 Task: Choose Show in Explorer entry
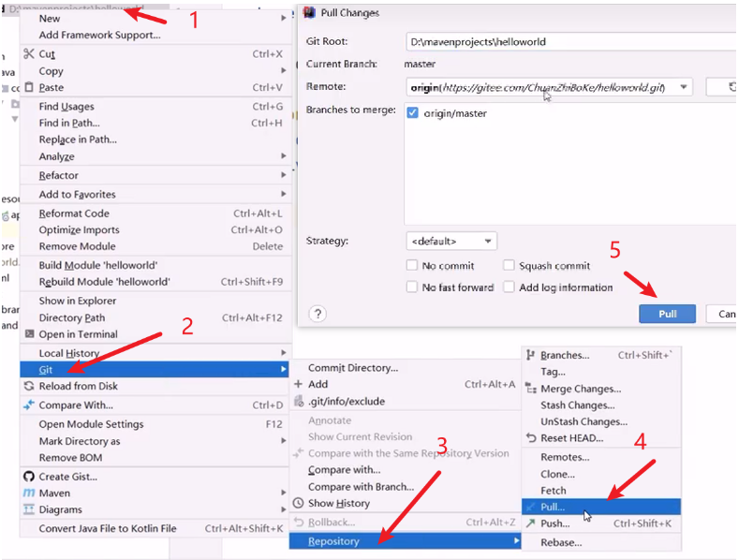(155, 301)
